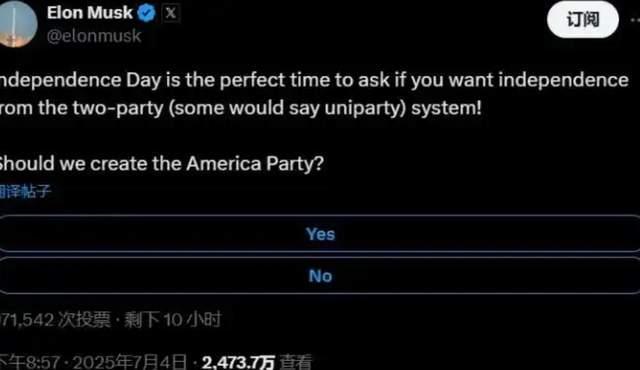Open the 下午8:57 post timestamp

30,362
